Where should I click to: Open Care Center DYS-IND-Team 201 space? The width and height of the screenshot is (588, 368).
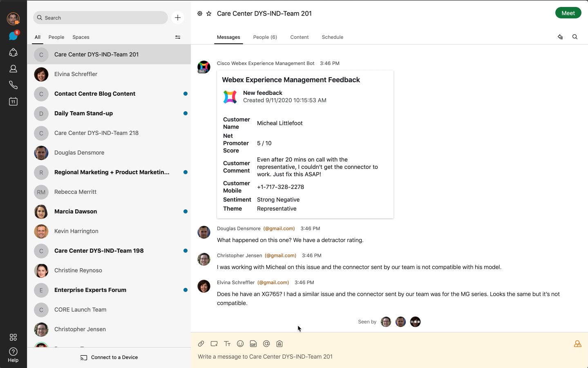[x=109, y=54]
